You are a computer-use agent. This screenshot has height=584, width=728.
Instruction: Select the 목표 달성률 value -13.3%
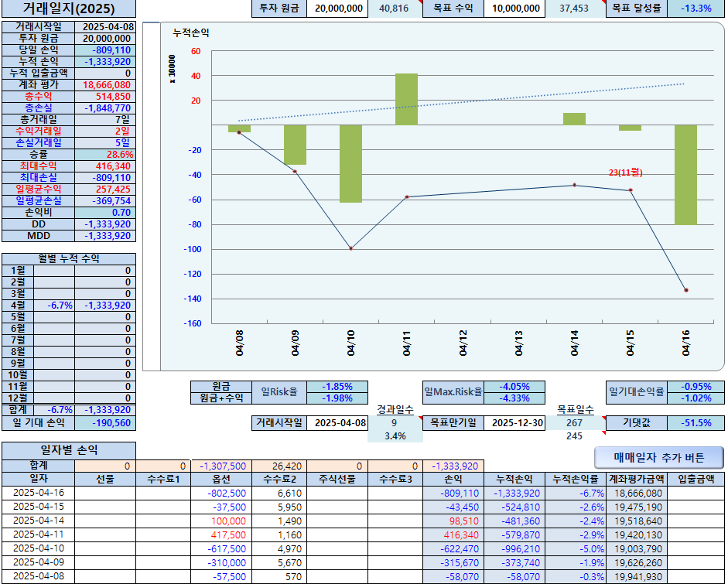pyautogui.click(x=696, y=9)
